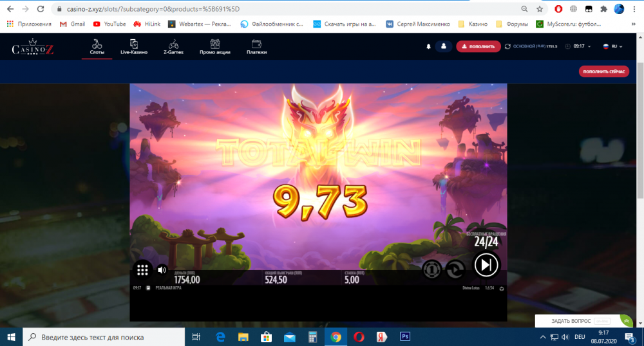Image resolution: width=644 pixels, height=346 pixels.
Task: Open Opera browser from the taskbar
Action: [x=359, y=337]
